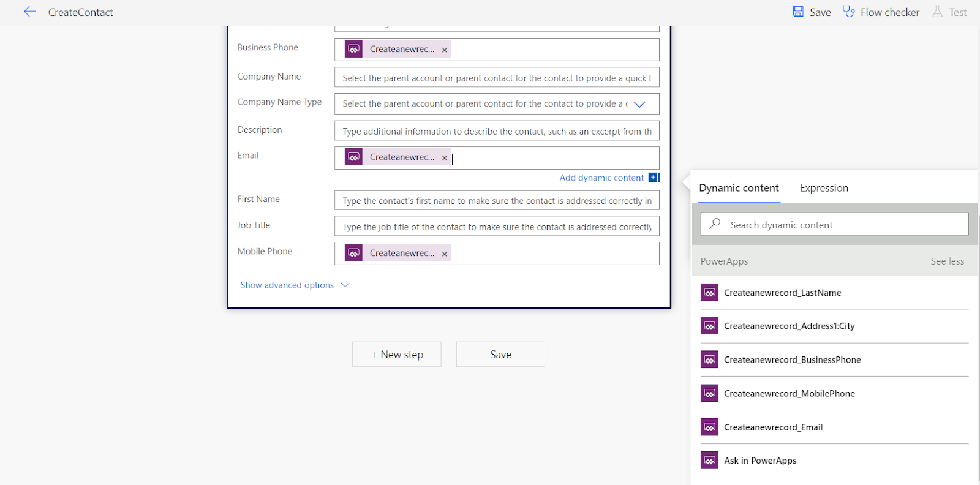Open Flow checker stethoscope icon
This screenshot has height=485, width=980.
click(848, 12)
